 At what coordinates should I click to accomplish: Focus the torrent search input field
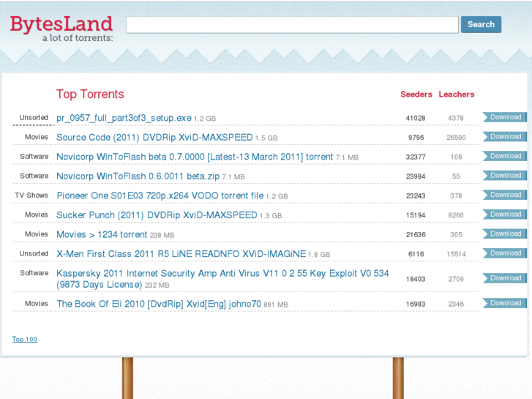tap(292, 25)
